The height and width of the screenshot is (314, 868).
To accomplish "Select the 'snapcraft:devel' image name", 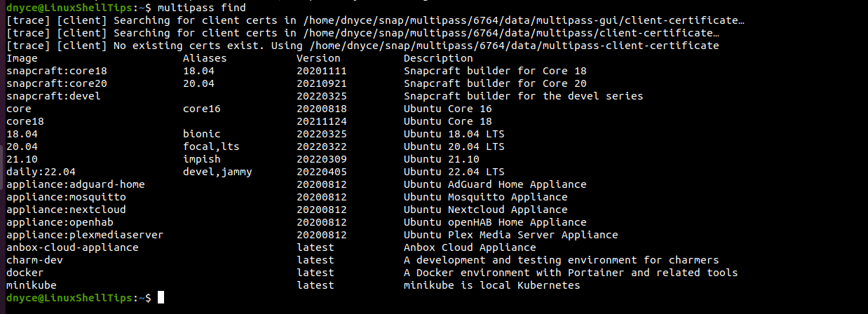I will [x=53, y=96].
